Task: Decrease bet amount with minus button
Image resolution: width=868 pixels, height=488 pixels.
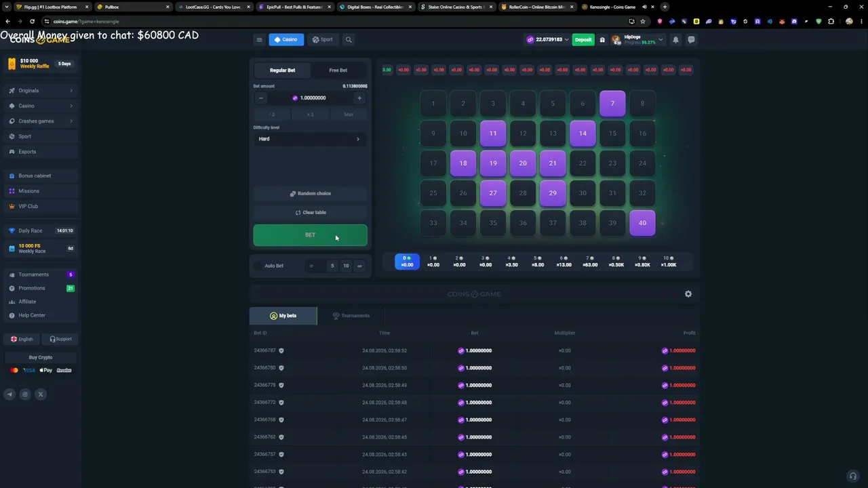Action: (261, 98)
